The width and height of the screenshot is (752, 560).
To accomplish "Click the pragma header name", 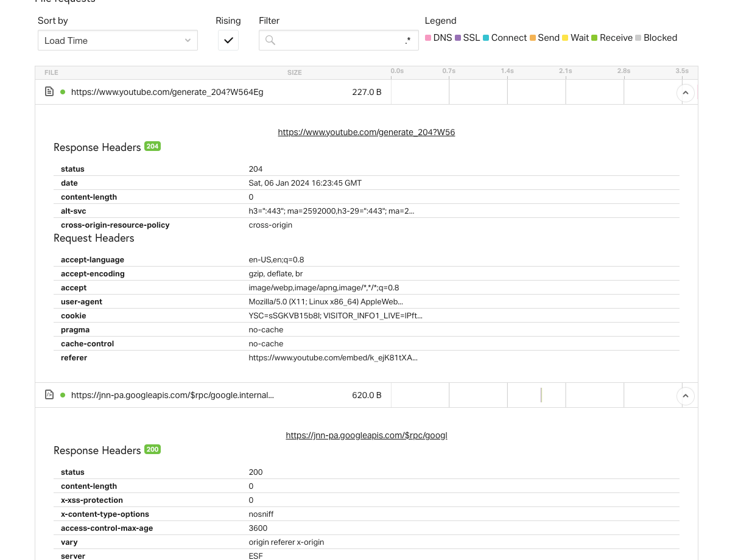I will pyautogui.click(x=75, y=329).
